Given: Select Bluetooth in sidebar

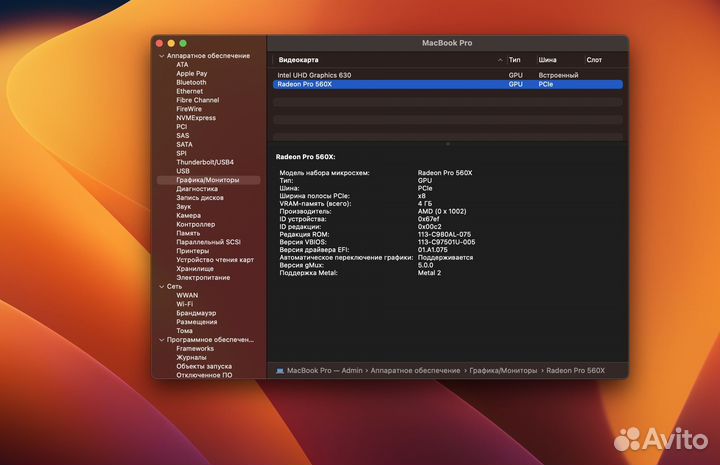Looking at the screenshot, I should click(191, 83).
